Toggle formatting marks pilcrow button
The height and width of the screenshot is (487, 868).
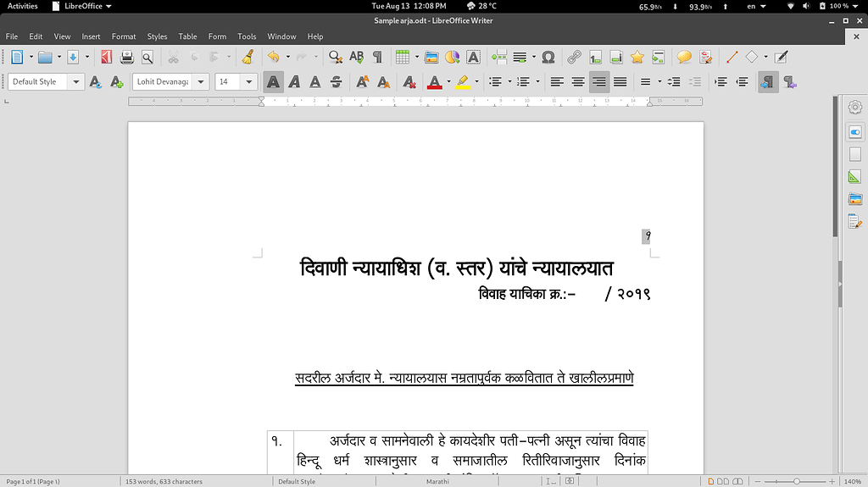377,58
